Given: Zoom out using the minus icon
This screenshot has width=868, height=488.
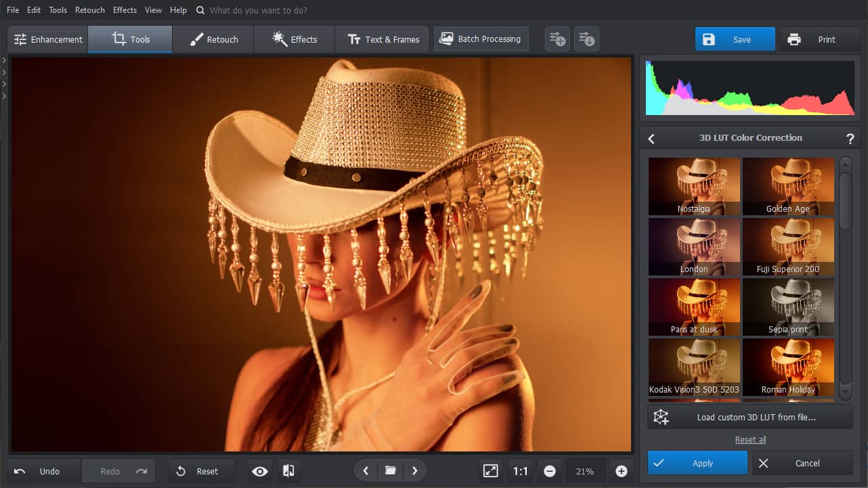Looking at the screenshot, I should [x=549, y=470].
